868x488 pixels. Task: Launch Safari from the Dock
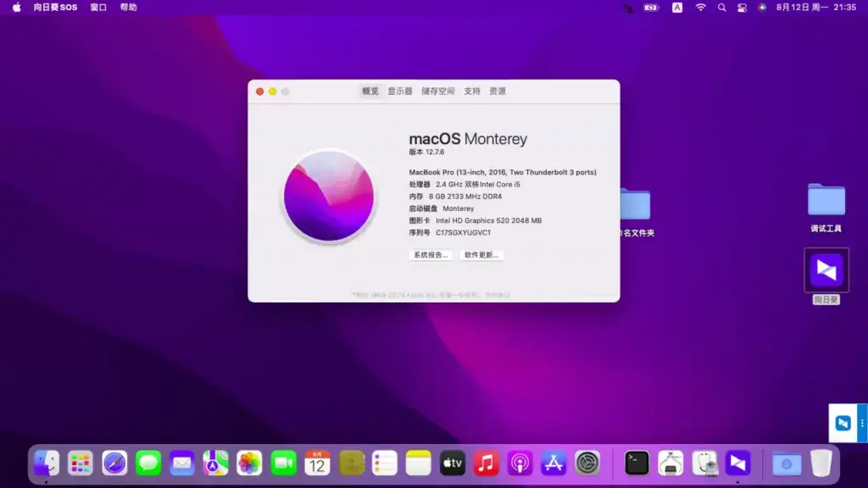pos(114,463)
